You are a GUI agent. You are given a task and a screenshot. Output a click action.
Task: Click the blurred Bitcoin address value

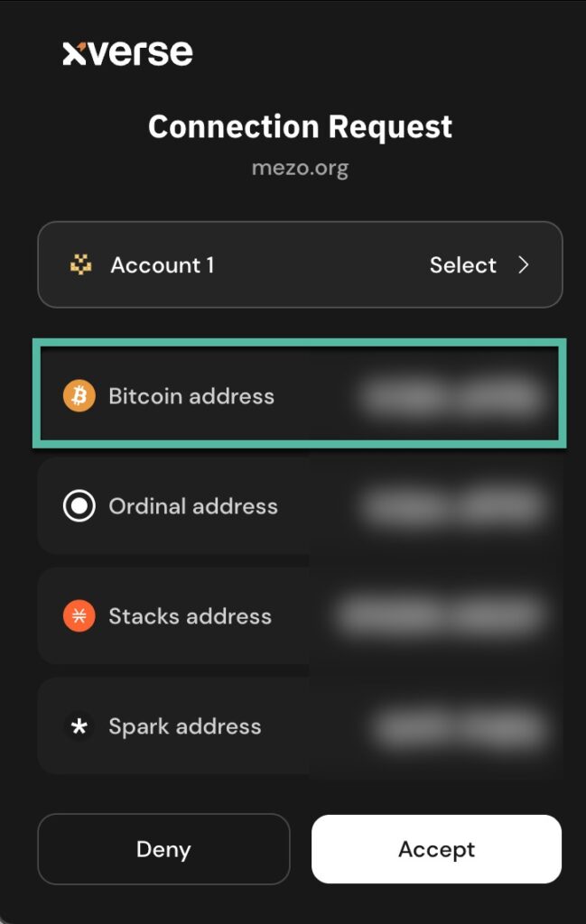pyautogui.click(x=449, y=396)
